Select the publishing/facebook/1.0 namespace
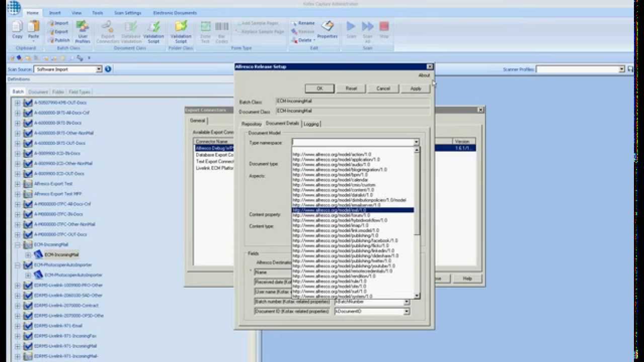Screen dimensions: 644x362 345,241
